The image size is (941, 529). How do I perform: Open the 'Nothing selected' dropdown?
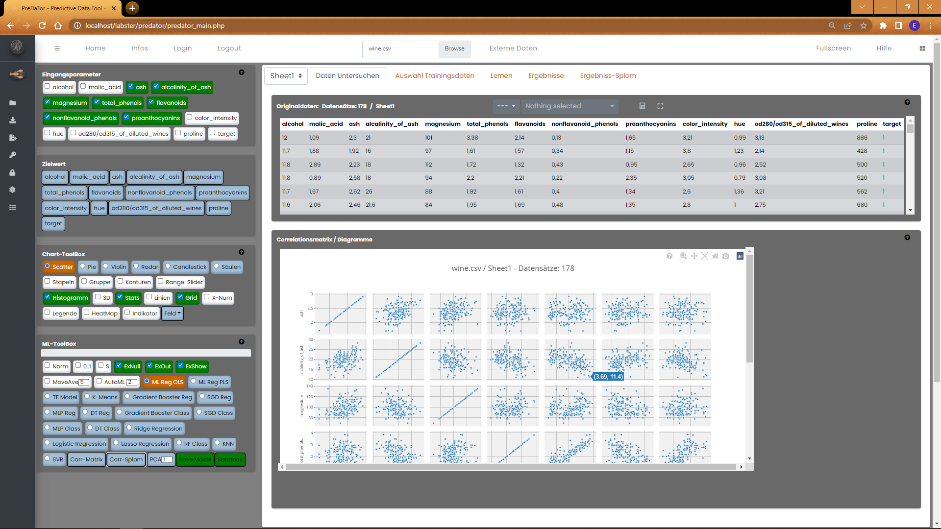[570, 105]
